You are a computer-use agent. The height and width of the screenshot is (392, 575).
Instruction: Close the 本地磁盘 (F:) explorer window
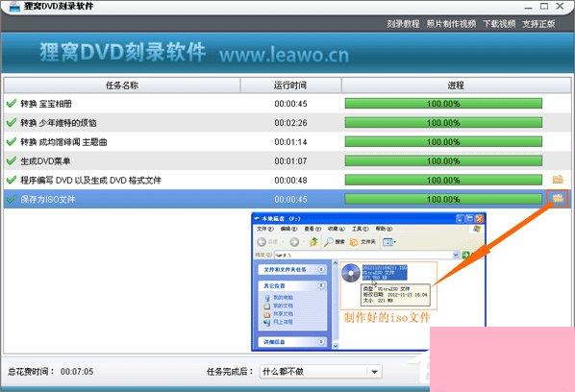pyautogui.click(x=479, y=219)
